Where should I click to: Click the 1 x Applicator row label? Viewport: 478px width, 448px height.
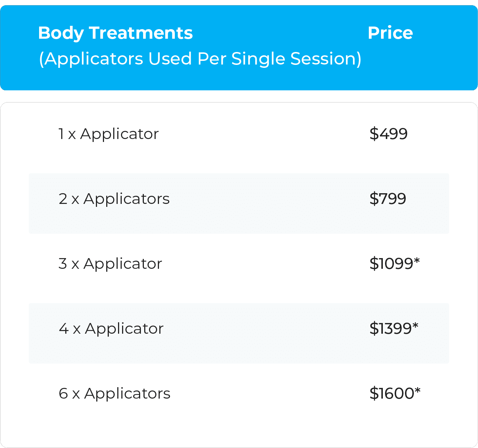pos(108,134)
